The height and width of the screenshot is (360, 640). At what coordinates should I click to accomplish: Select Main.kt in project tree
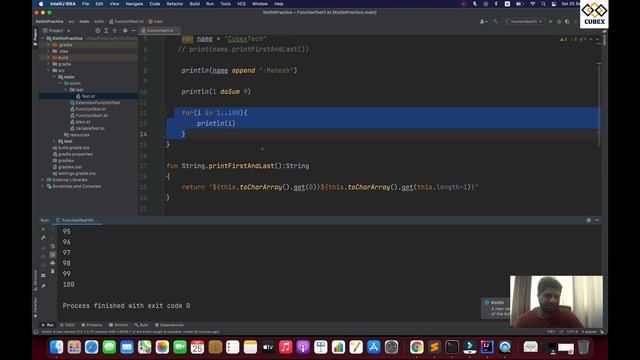(80, 122)
